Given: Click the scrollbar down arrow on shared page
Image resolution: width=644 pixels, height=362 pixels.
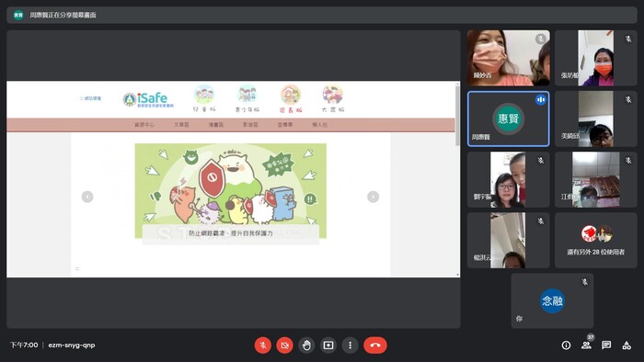Looking at the screenshot, I should coord(457,275).
